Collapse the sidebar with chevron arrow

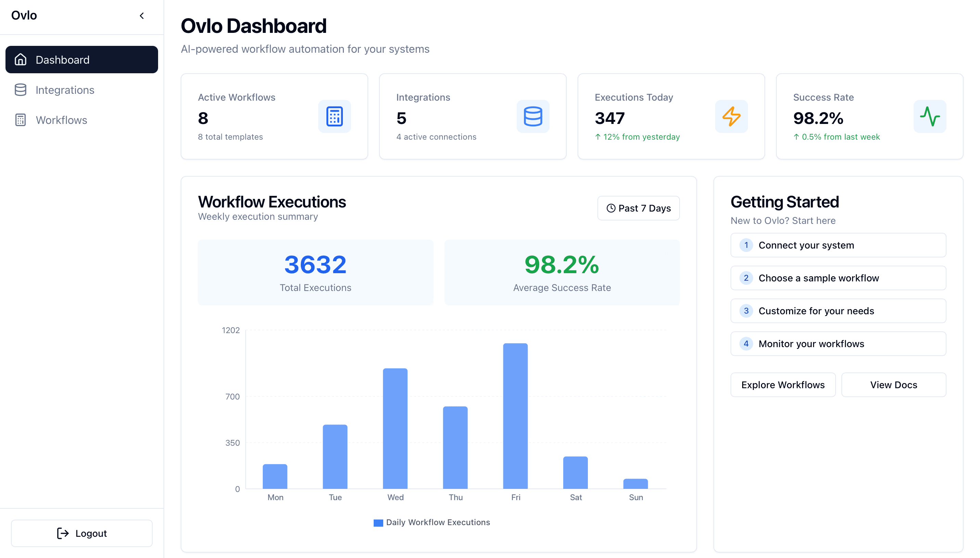(x=142, y=16)
